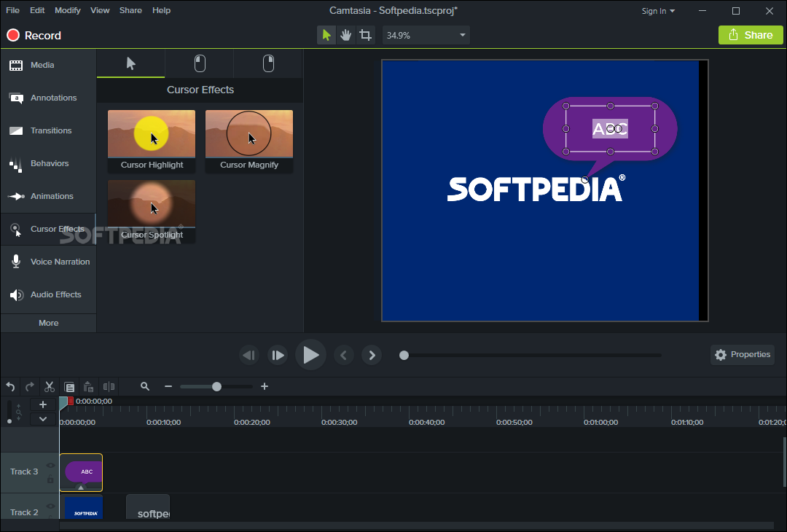Open the Audio Effects panel
787x532 pixels.
pos(48,294)
